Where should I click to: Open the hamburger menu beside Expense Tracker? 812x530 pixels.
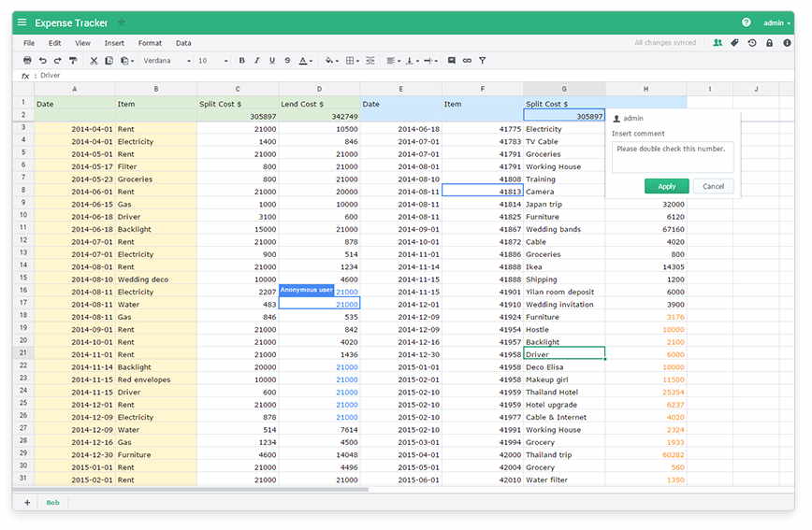tap(22, 22)
